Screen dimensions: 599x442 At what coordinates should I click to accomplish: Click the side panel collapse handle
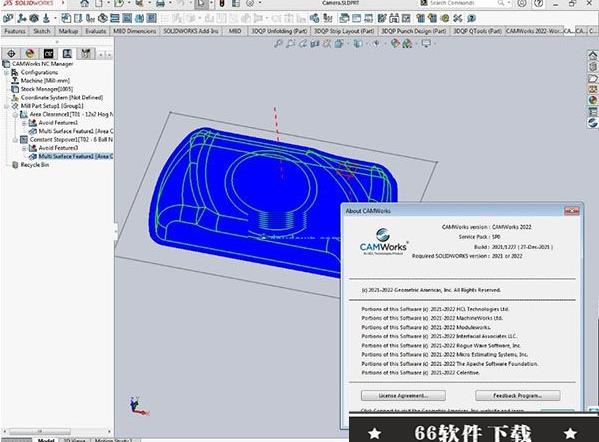pyautogui.click(x=115, y=232)
